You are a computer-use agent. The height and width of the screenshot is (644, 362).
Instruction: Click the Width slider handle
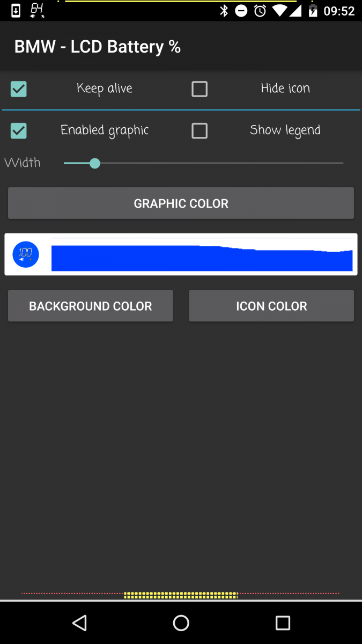point(95,163)
